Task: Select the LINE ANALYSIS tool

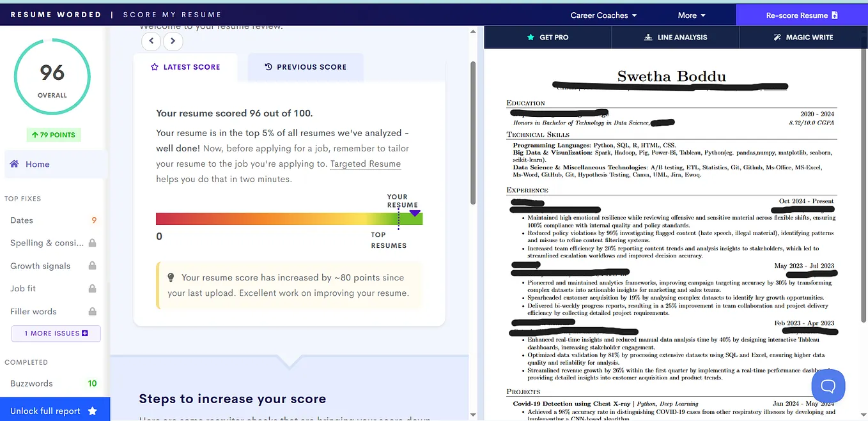Action: point(676,37)
